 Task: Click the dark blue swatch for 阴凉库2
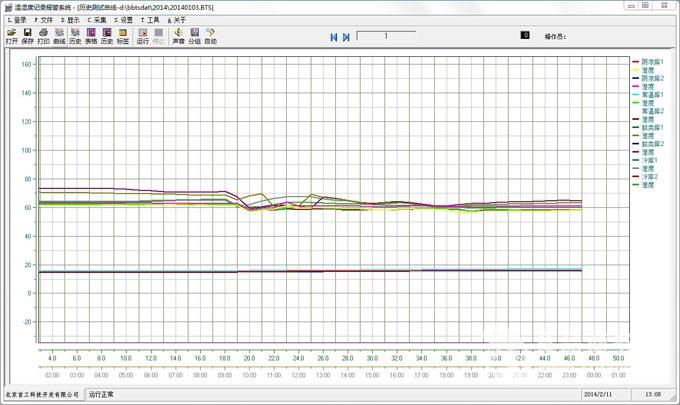coord(636,78)
